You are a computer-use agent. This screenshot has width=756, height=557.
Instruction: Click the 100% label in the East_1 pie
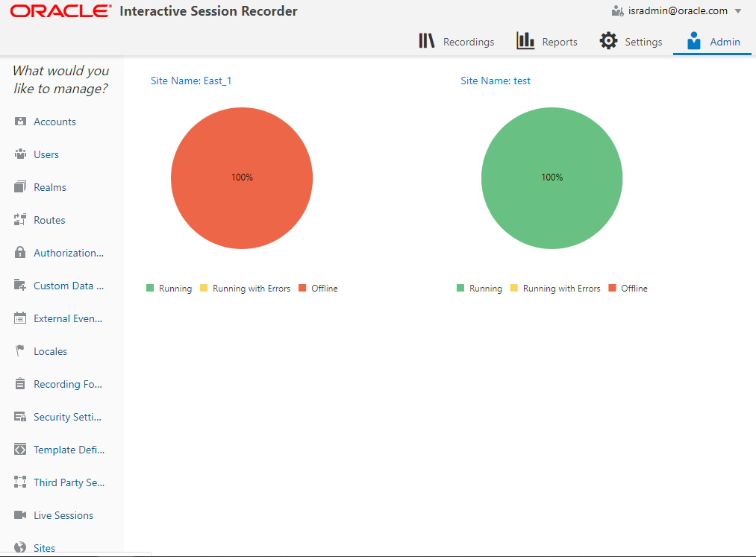coord(242,177)
